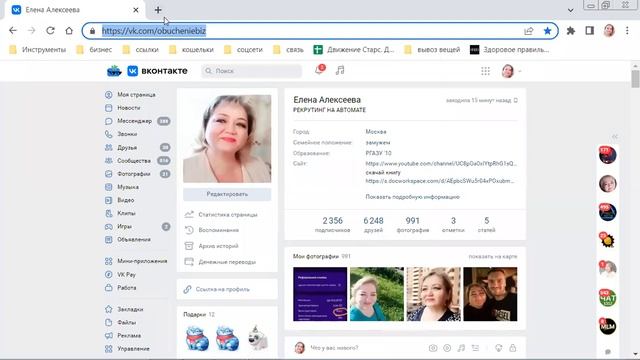This screenshot has height=360, width=640.
Task: Open the 2 356 подписчиков counter
Action: coord(332,224)
